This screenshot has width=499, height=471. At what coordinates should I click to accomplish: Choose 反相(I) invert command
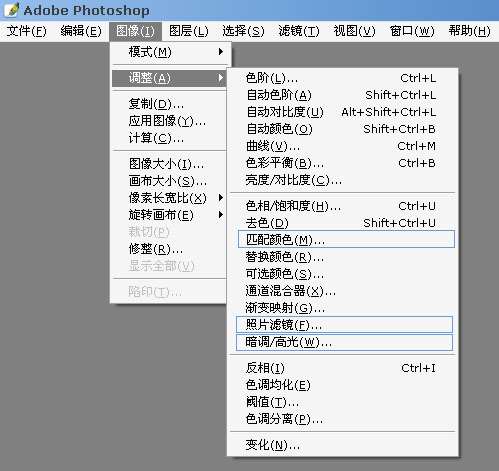click(343, 368)
